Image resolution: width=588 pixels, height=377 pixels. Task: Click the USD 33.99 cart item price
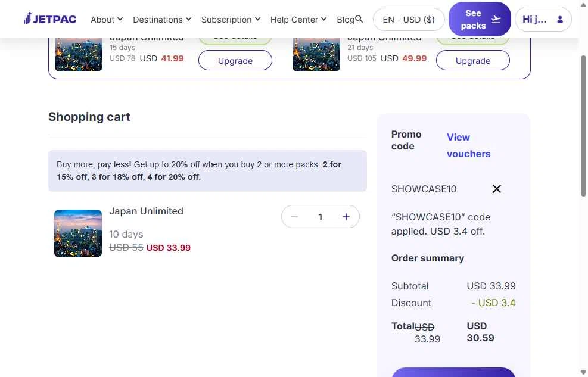(169, 248)
